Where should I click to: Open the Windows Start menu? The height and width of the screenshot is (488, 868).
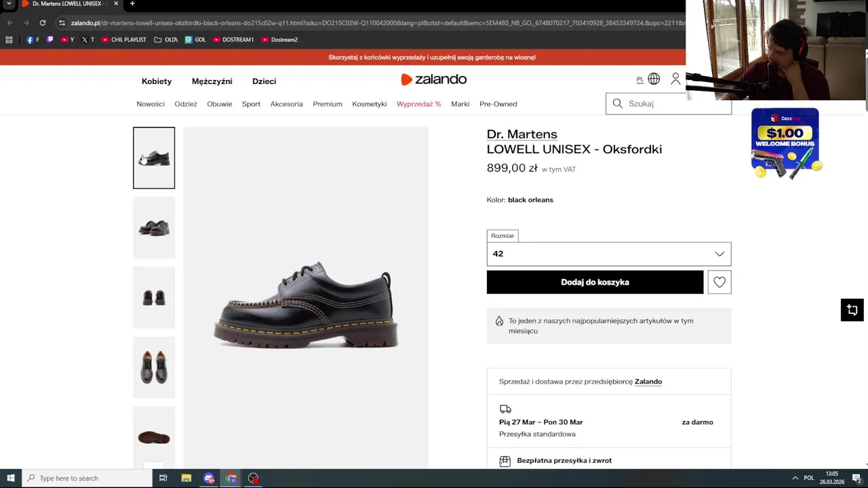(11, 478)
